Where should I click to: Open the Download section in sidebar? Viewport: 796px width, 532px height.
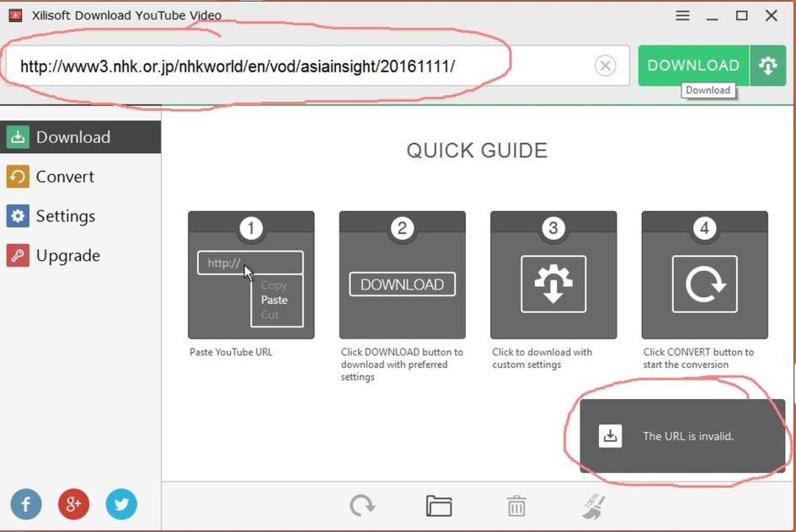80,137
